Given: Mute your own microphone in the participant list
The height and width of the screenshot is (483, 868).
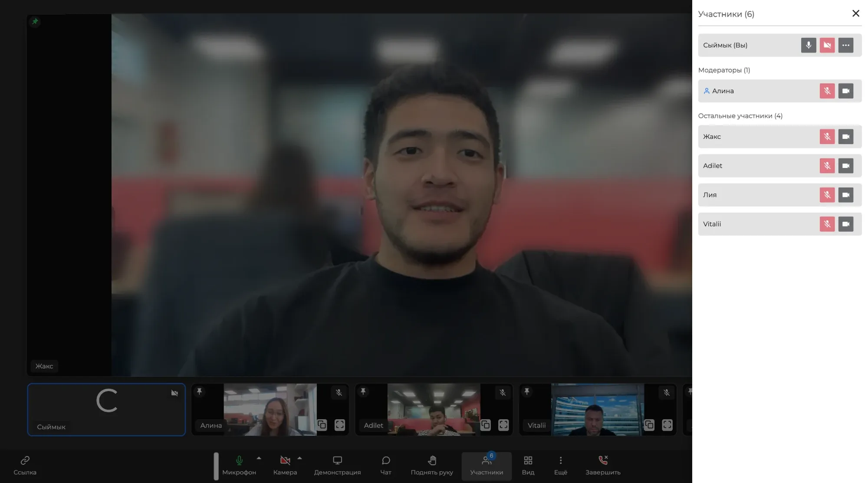Looking at the screenshot, I should (809, 45).
